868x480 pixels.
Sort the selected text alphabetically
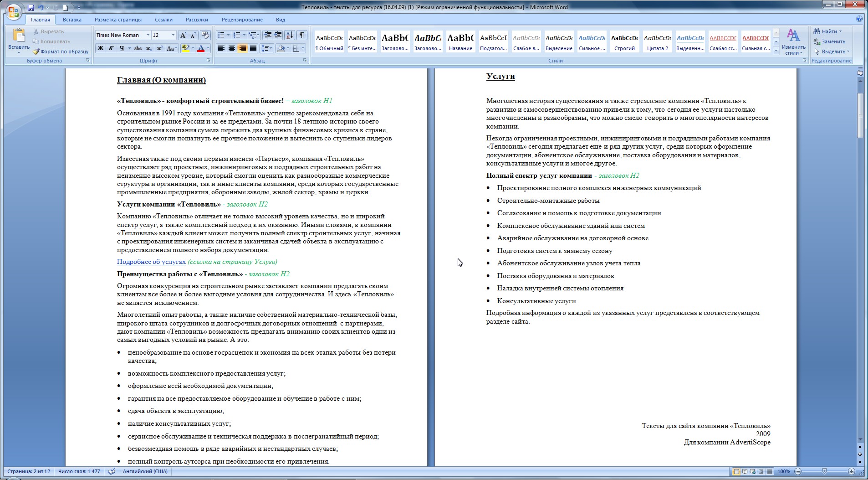pyautogui.click(x=290, y=35)
